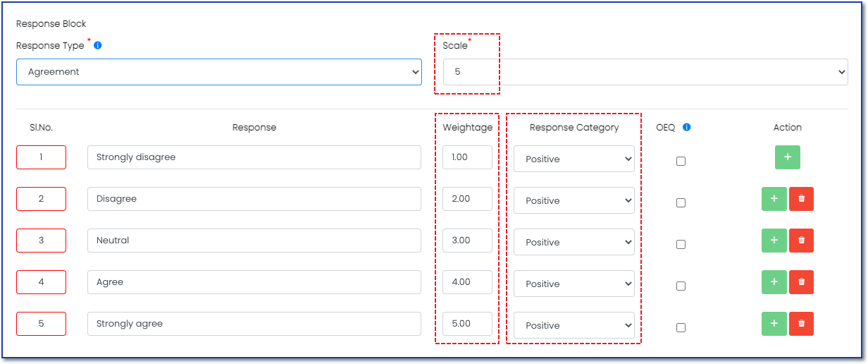The image size is (868, 364).
Task: Click green plus icon for Strongly disagree row
Action: pyautogui.click(x=788, y=157)
